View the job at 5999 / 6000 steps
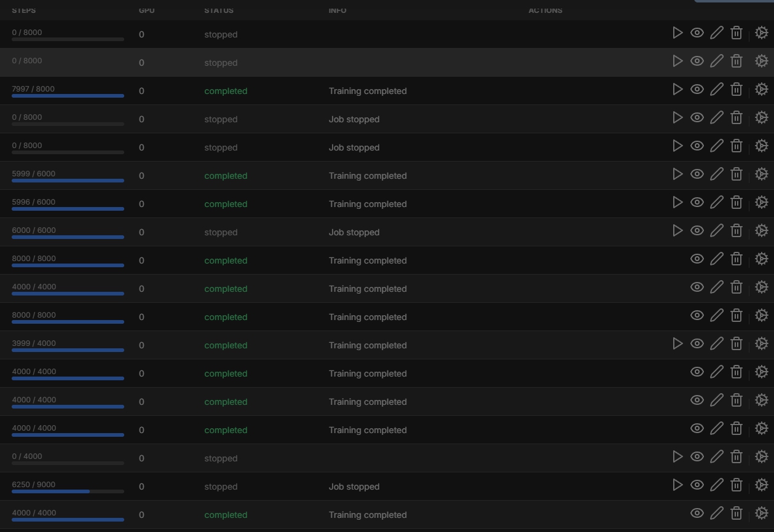This screenshot has height=532, width=774. 697,174
